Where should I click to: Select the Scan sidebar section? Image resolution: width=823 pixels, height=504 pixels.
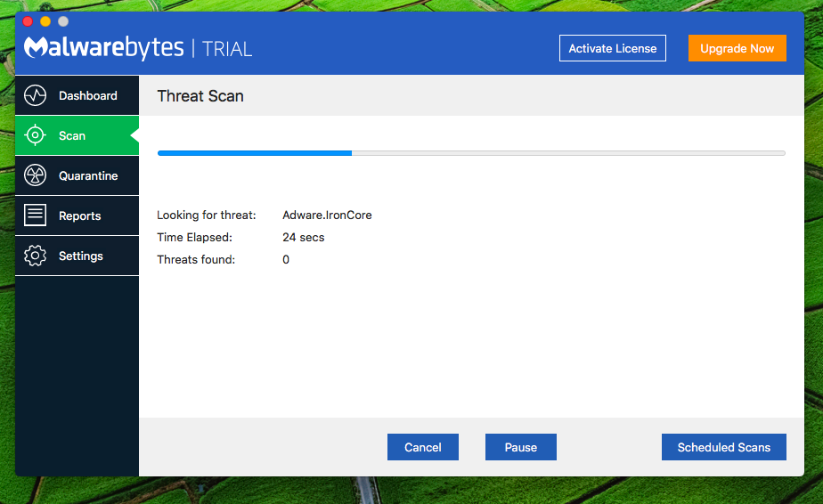pos(77,135)
